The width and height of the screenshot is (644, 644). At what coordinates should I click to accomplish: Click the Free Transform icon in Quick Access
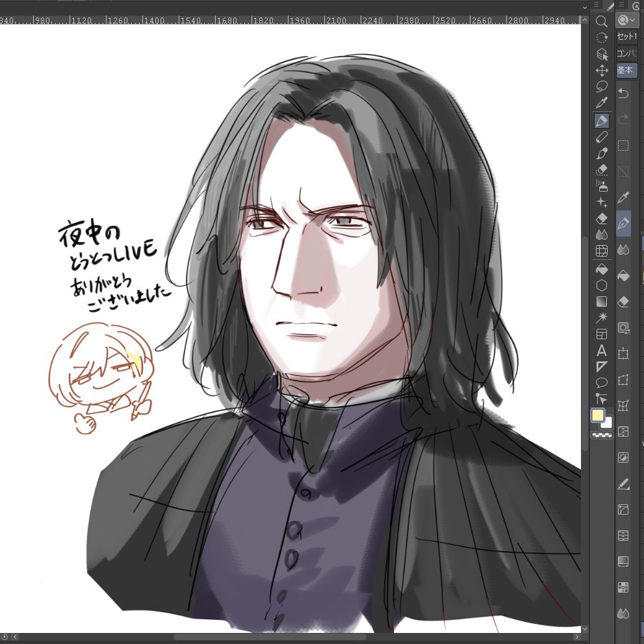point(623,380)
